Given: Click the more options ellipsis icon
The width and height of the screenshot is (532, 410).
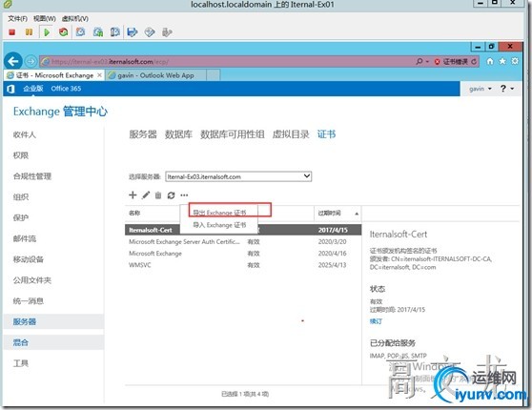Looking at the screenshot, I should pos(184,195).
